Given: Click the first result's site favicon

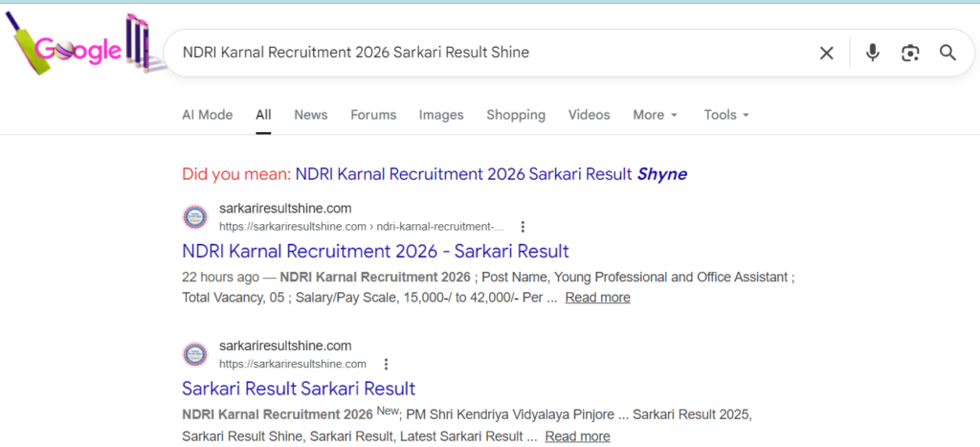Looking at the screenshot, I should (194, 217).
